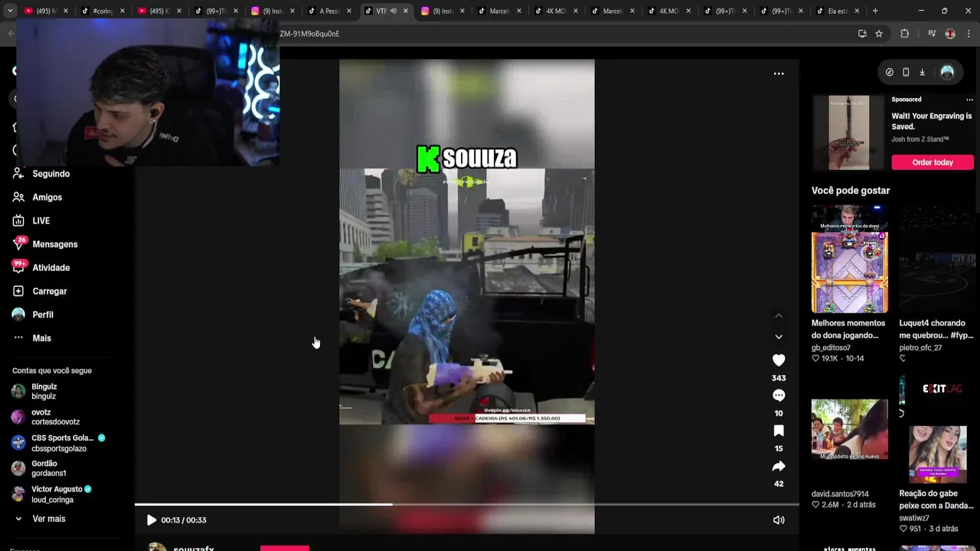The image size is (980, 551).
Task: Open Melhores momentos do dona video thumbnail
Action: (850, 259)
